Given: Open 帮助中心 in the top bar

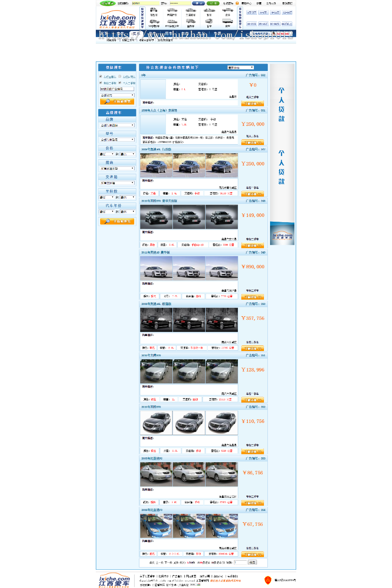Looking at the screenshot, I should [247, 3].
